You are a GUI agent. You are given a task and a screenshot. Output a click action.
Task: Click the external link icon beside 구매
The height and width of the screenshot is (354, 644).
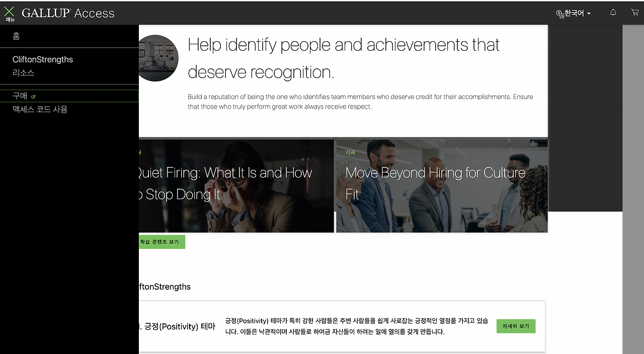(x=34, y=97)
